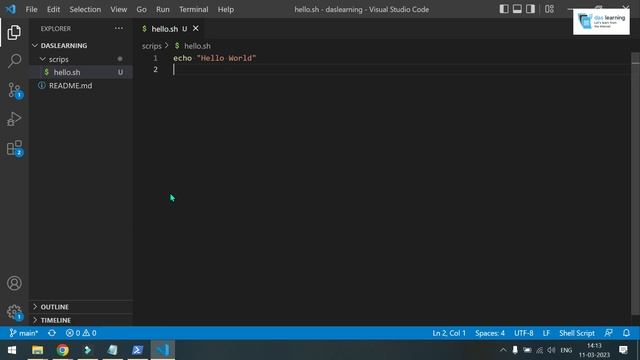Open the errors and warnings indicator
This screenshot has width=640, height=360.
(x=81, y=333)
